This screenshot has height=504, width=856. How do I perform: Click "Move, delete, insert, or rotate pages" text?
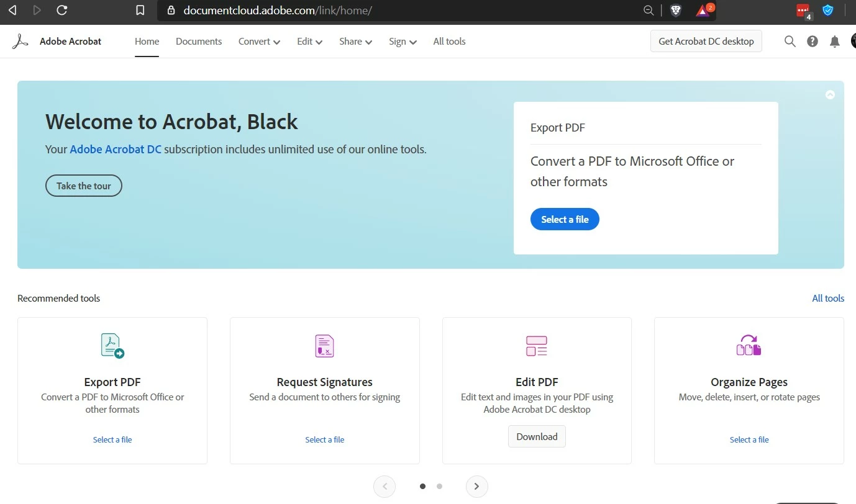pos(749,397)
